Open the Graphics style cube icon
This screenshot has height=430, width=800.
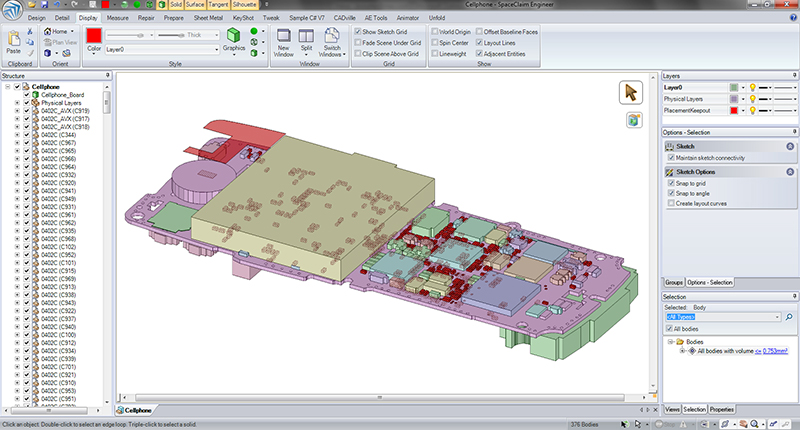click(x=233, y=35)
